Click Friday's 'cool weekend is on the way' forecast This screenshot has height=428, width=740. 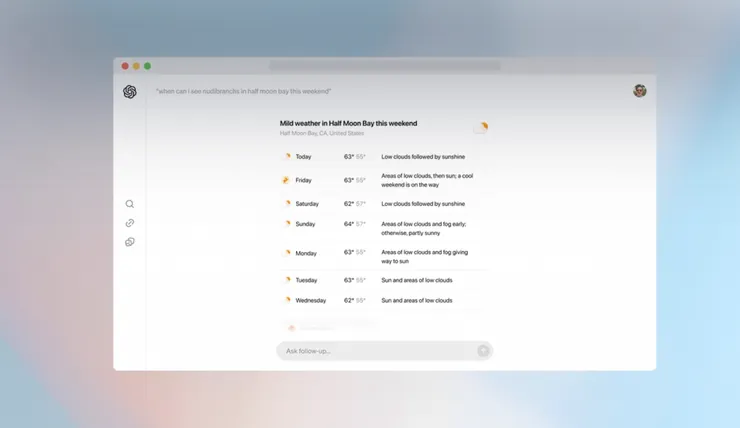pyautogui.click(x=427, y=180)
